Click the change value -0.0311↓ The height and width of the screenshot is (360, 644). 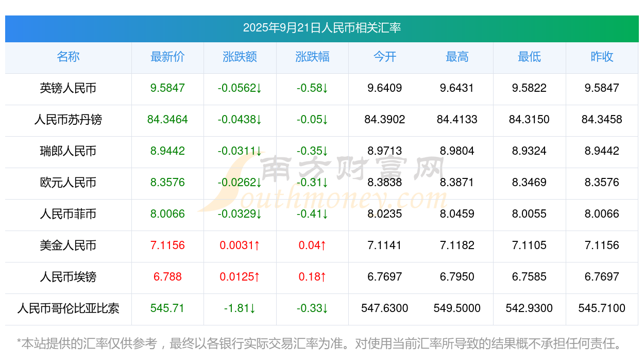pos(240,151)
